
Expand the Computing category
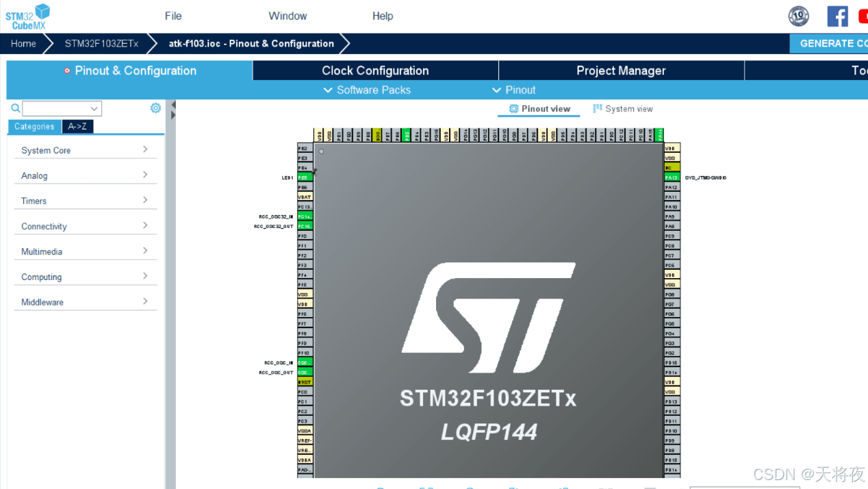click(x=85, y=277)
